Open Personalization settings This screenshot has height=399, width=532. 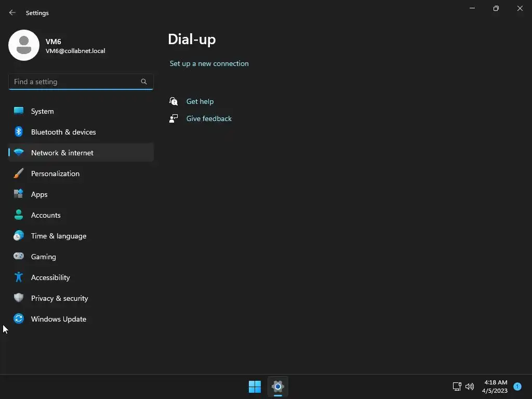click(81, 174)
